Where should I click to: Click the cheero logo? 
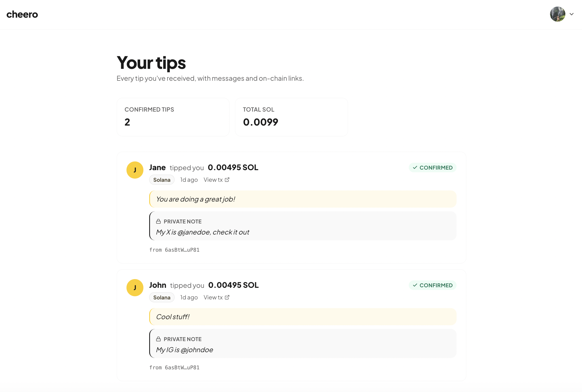click(x=22, y=15)
